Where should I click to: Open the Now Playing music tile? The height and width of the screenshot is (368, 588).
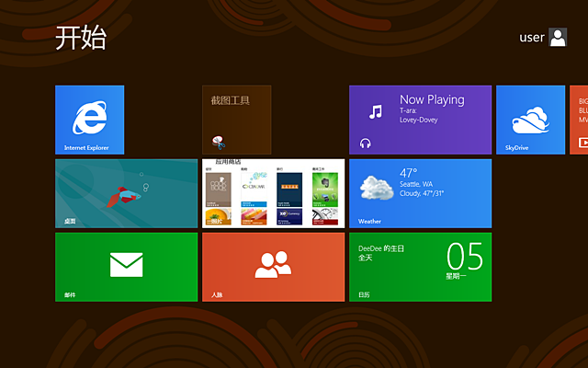[421, 120]
